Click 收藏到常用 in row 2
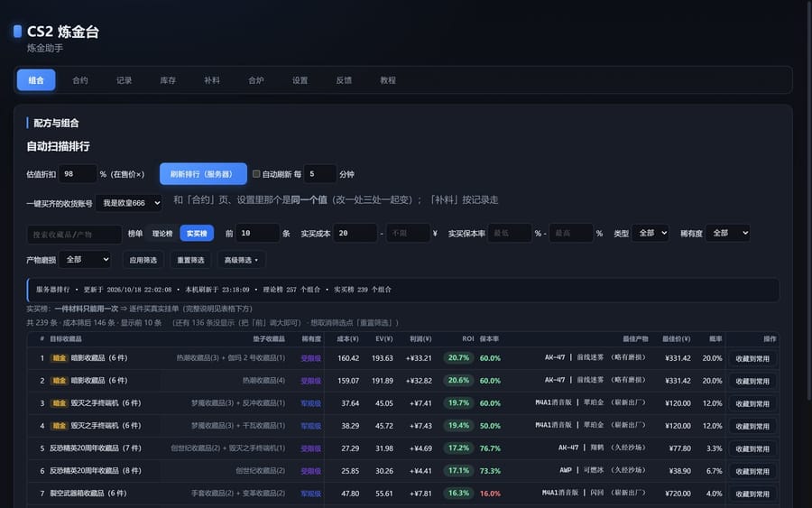This screenshot has width=812, height=508. click(752, 381)
